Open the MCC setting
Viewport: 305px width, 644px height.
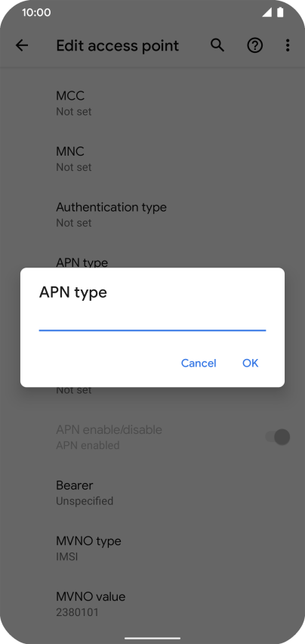click(152, 103)
